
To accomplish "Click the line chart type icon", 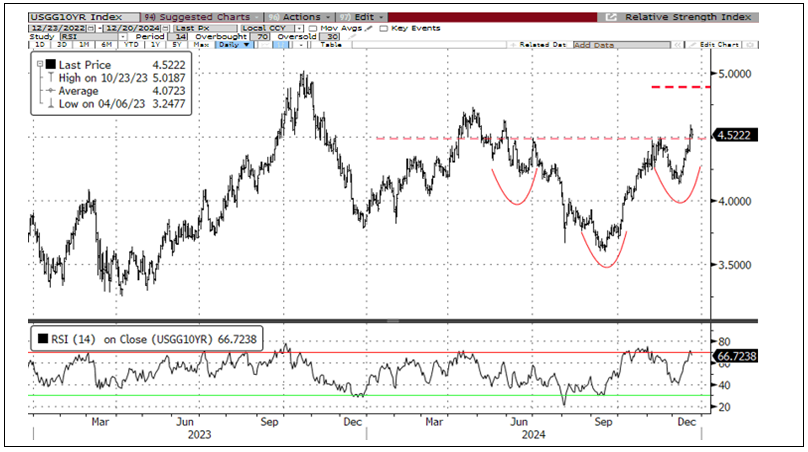I will pyautogui.click(x=265, y=45).
